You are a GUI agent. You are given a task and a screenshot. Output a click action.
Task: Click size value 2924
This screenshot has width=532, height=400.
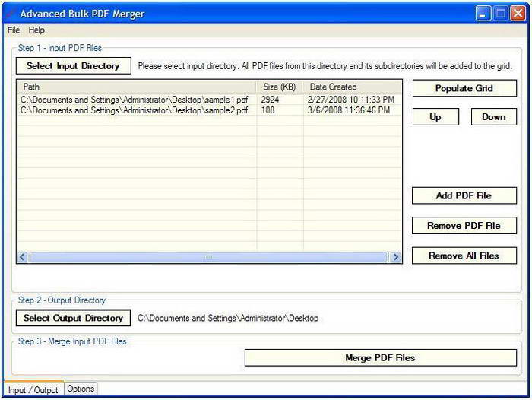[x=270, y=100]
